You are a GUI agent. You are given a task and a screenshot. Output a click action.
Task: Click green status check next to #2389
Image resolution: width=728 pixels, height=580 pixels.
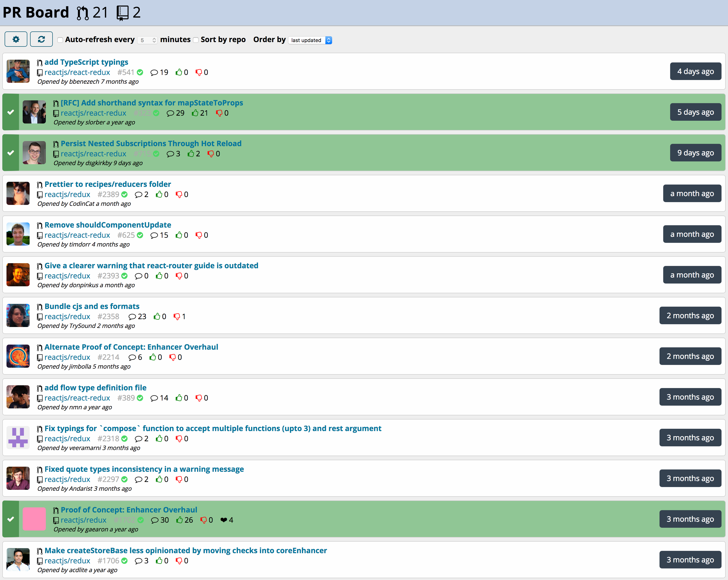[124, 194]
